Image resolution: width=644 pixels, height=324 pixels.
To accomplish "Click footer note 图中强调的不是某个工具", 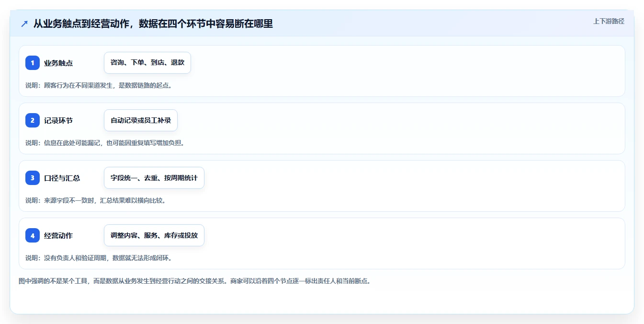I will 194,281.
